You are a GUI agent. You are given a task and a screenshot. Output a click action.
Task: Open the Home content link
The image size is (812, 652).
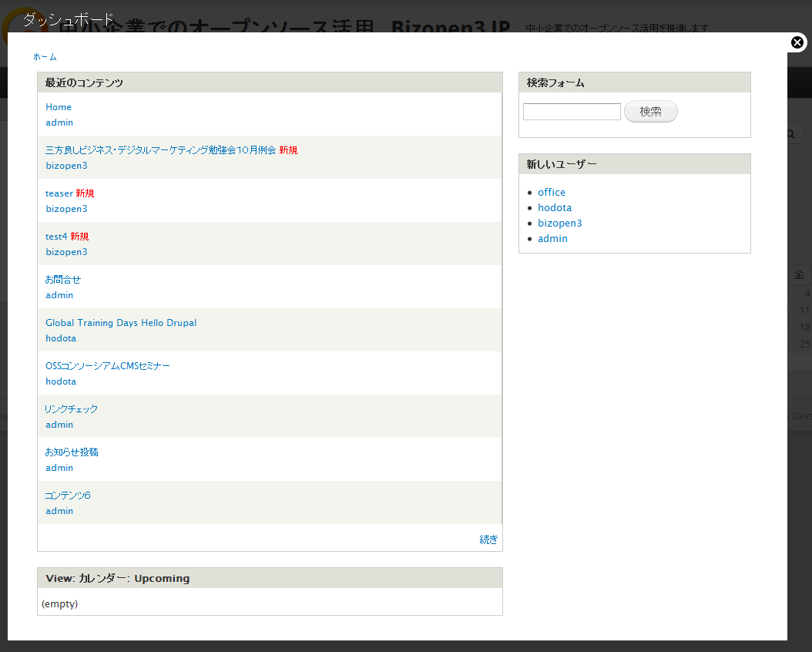pyautogui.click(x=59, y=107)
